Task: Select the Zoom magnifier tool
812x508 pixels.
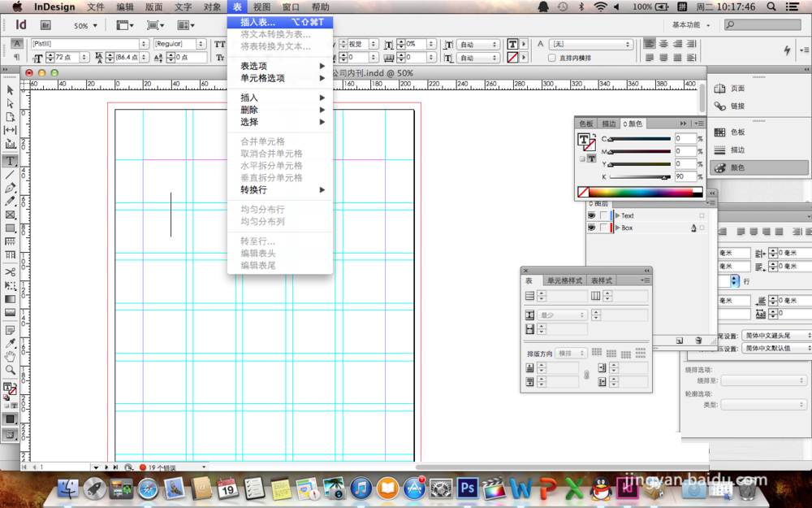Action: (10, 370)
